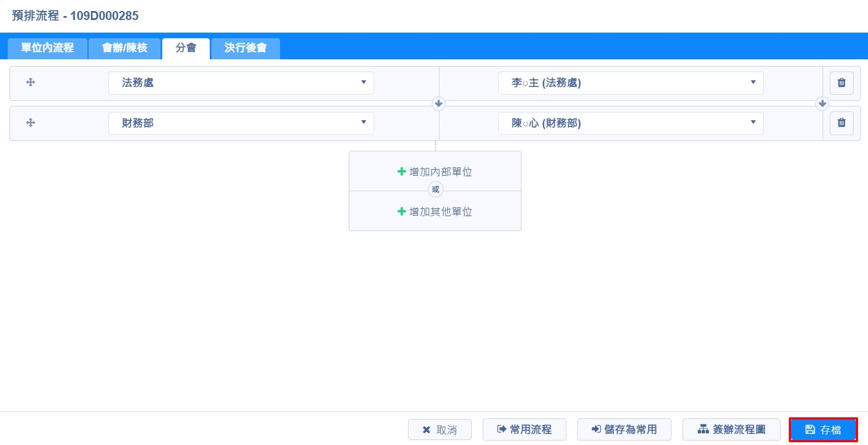This screenshot has width=868, height=445.
Task: Open 常用流程 common workflows
Action: pyautogui.click(x=524, y=429)
